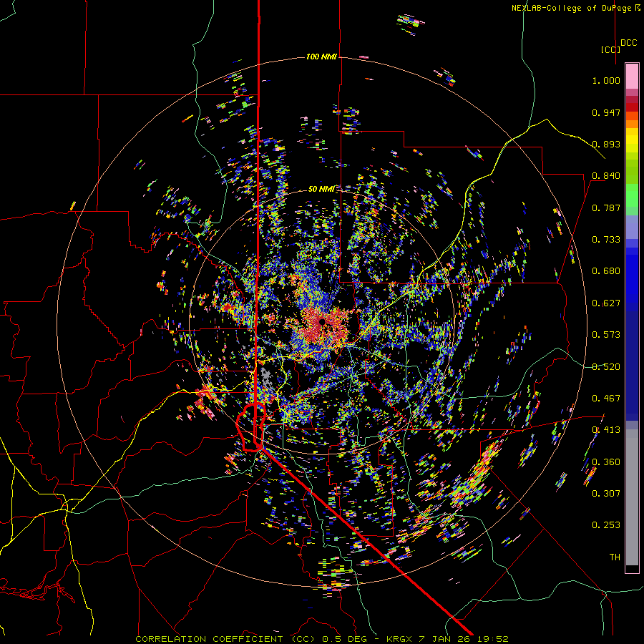Click the TH threshold label on legend
This screenshot has height=644, width=644.
(615, 557)
